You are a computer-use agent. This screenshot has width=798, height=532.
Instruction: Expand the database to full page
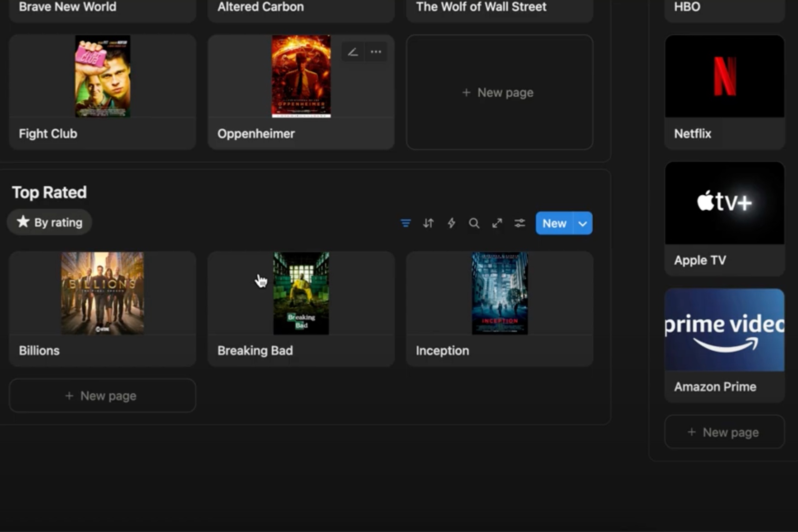[497, 223]
